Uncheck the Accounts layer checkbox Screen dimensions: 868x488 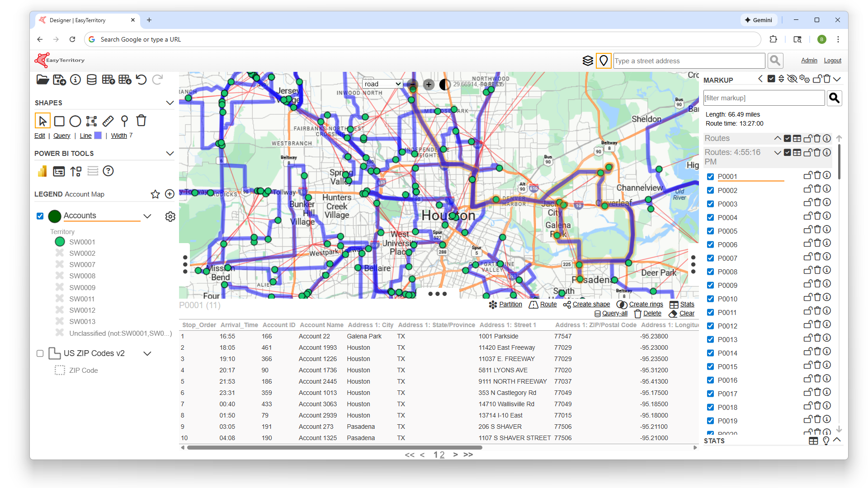click(x=40, y=216)
